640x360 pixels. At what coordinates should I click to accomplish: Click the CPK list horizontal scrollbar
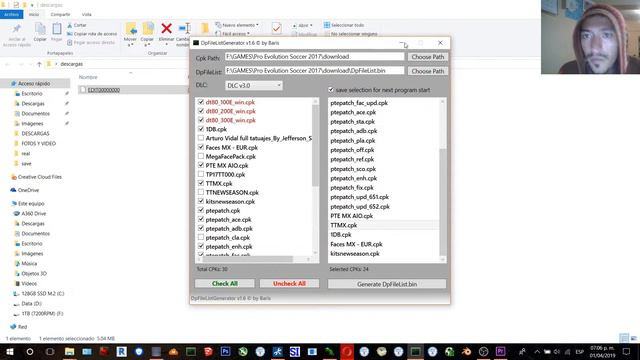[x=247, y=259]
